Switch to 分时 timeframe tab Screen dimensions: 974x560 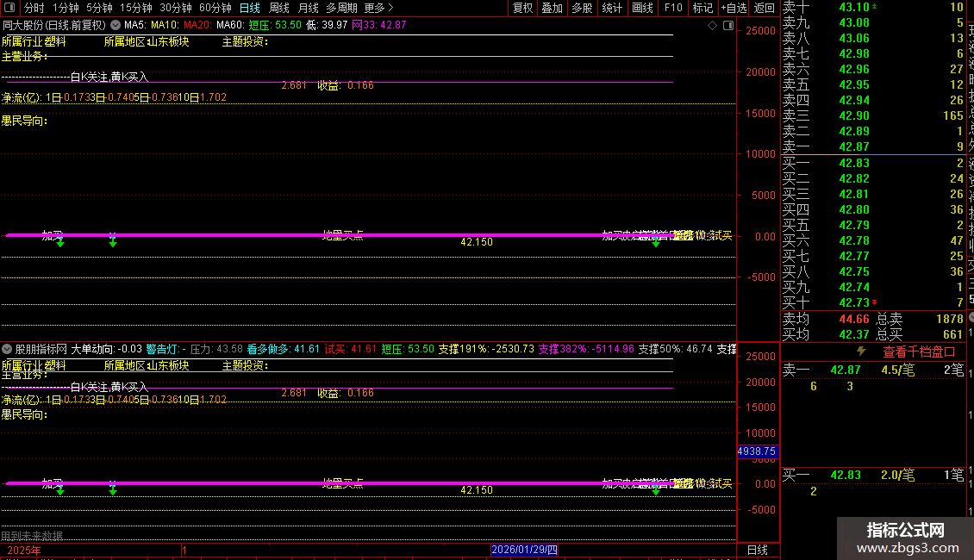(34, 8)
